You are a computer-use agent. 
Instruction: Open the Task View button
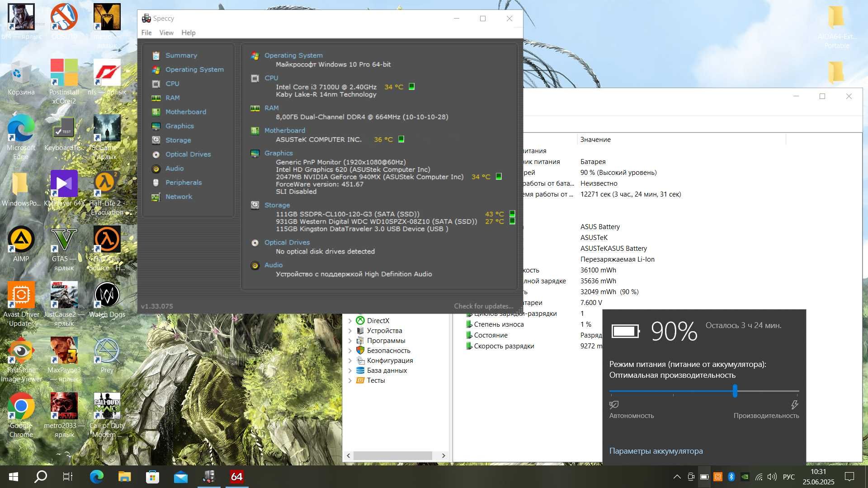tap(68, 477)
